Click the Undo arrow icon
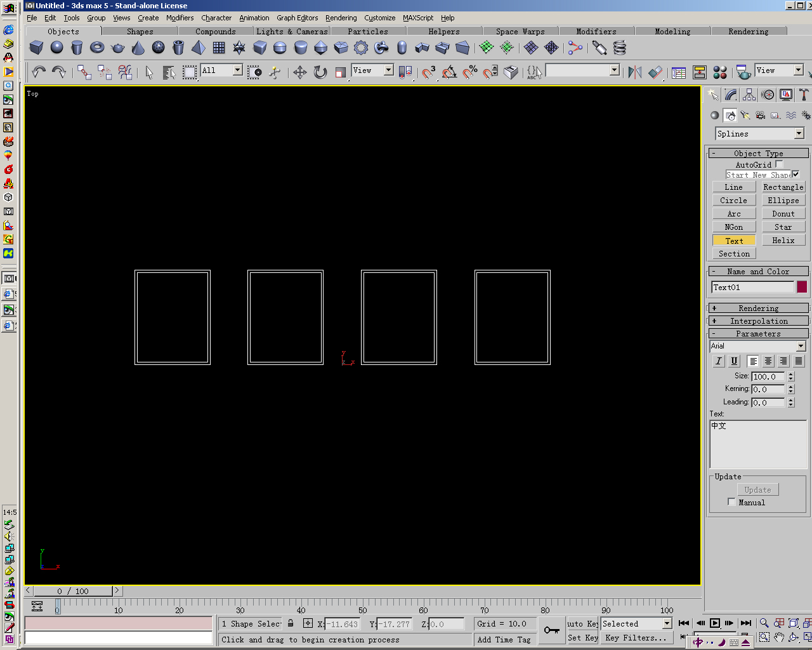Viewport: 812px width, 650px height. coord(39,72)
